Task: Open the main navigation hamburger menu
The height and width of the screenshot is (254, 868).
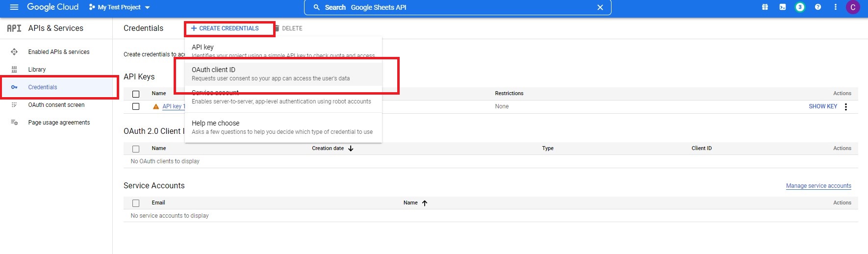Action: (14, 7)
